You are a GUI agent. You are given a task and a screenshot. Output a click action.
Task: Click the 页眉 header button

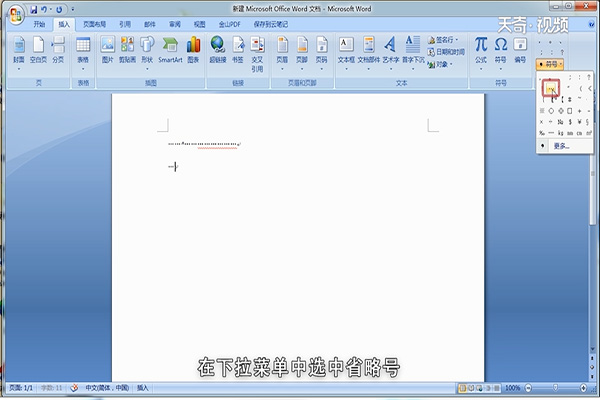[282, 49]
